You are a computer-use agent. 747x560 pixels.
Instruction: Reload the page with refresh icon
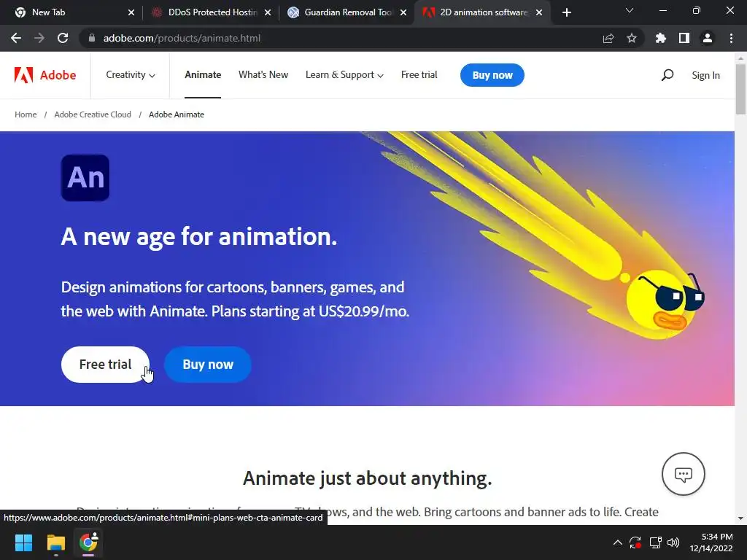coord(63,38)
